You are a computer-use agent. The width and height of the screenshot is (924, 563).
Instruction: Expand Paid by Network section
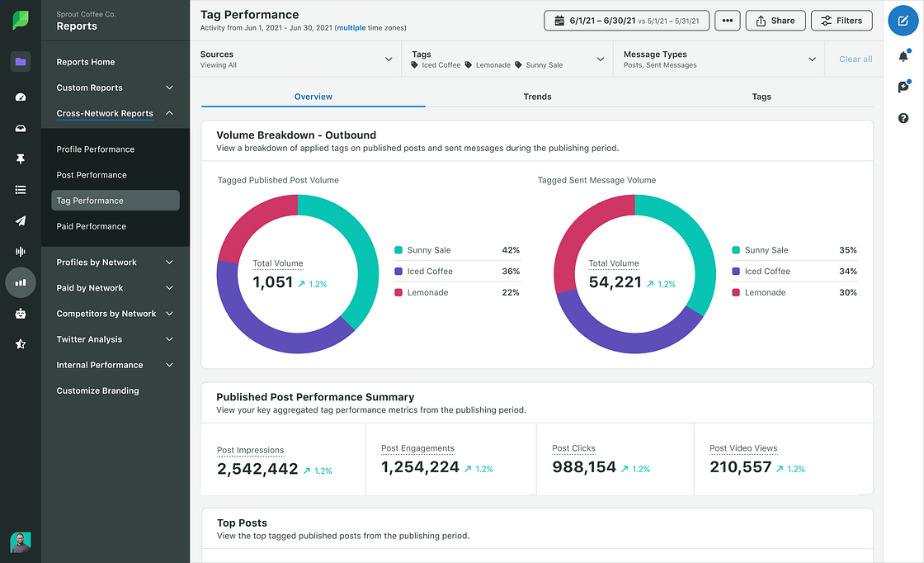(115, 287)
